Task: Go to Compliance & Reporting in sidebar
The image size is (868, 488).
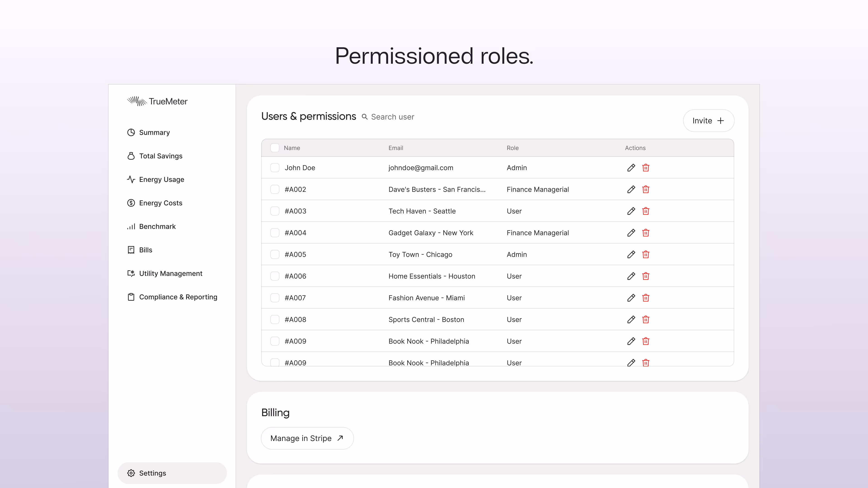Action: tap(178, 297)
